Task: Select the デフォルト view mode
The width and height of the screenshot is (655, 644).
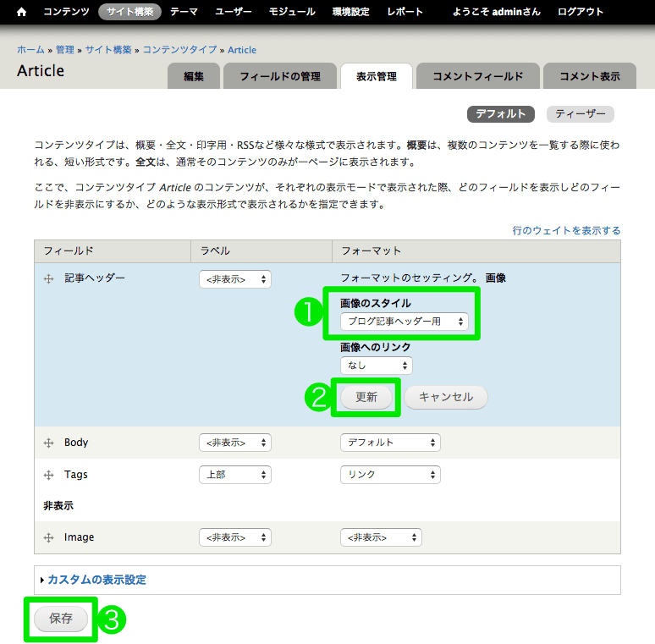Action: (500, 114)
